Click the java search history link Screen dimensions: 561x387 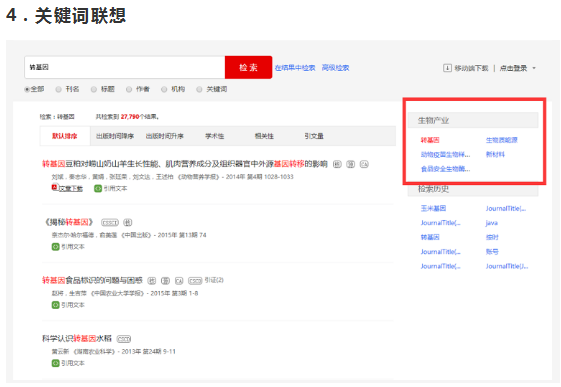click(x=492, y=223)
